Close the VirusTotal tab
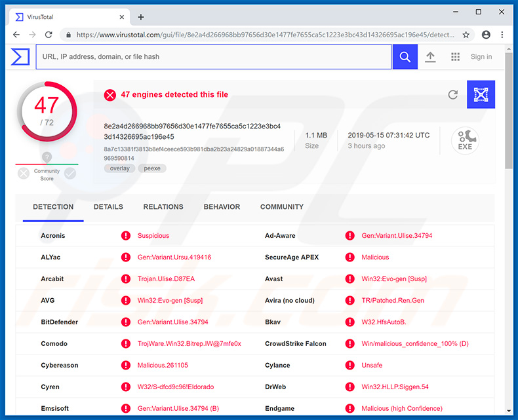Image resolution: width=518 pixels, height=420 pixels. pos(122,17)
